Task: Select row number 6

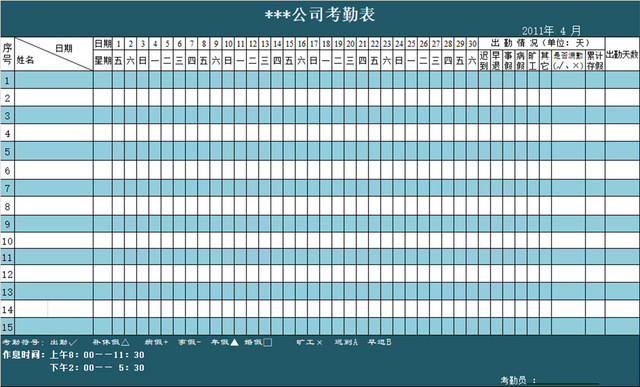Action: [7, 170]
